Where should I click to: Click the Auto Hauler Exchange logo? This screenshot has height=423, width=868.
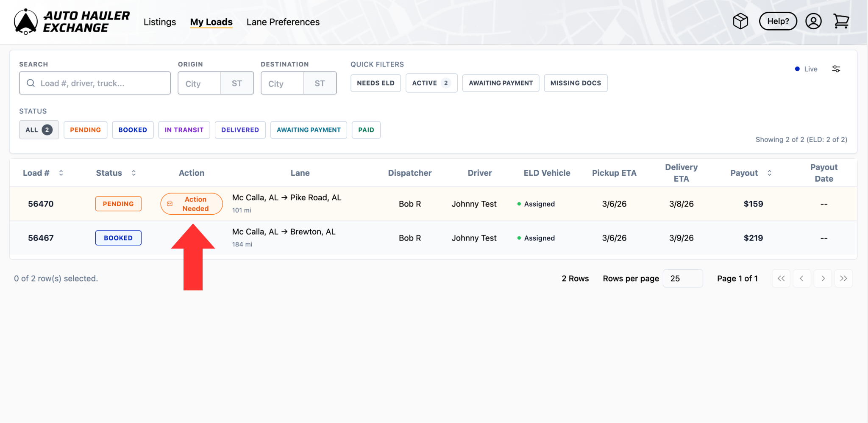tap(71, 22)
